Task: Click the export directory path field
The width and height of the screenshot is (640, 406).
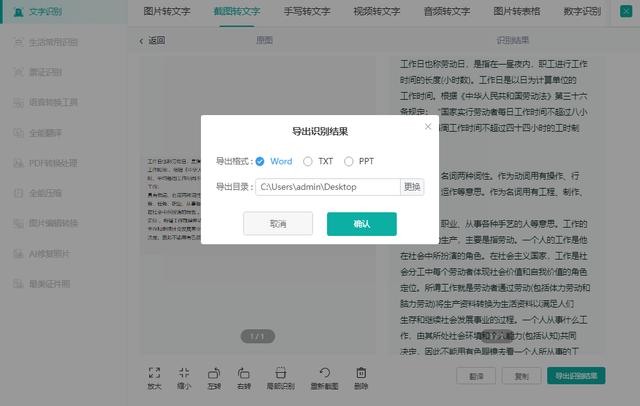Action: pyautogui.click(x=328, y=187)
